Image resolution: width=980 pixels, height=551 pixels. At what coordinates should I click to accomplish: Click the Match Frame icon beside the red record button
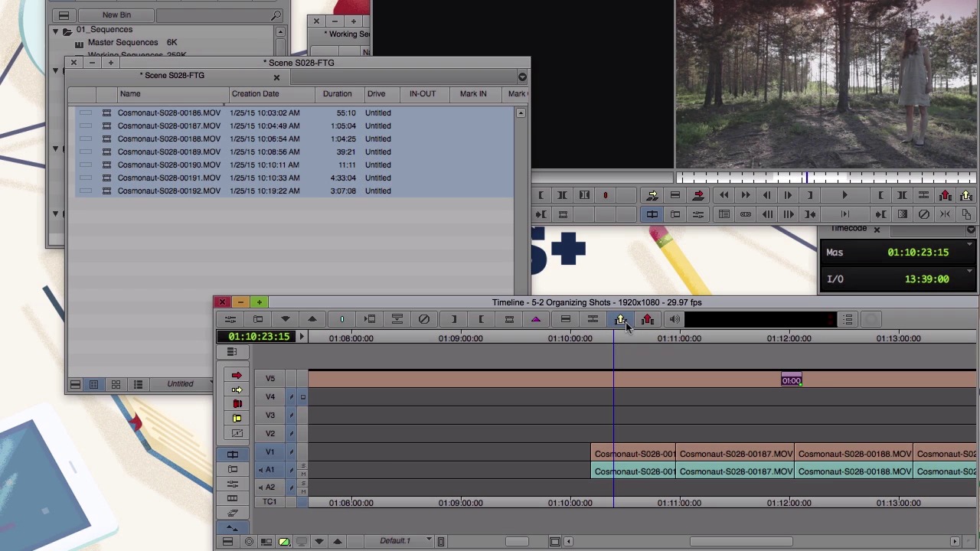click(x=584, y=196)
